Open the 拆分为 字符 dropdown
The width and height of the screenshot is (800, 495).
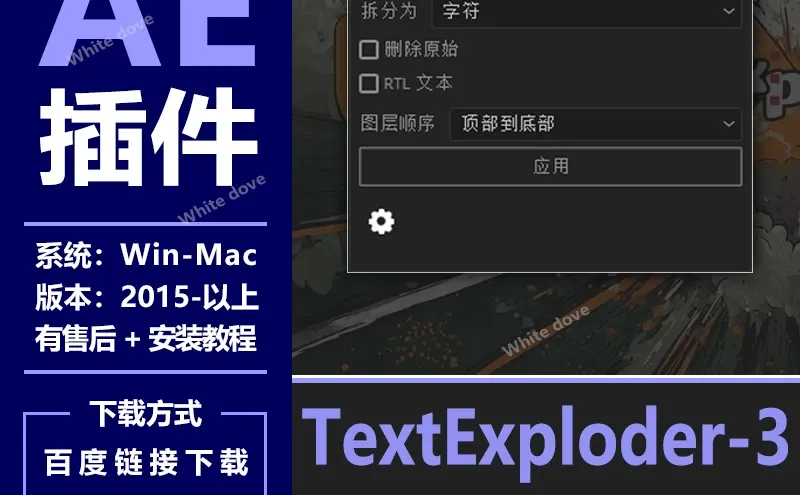(x=587, y=12)
